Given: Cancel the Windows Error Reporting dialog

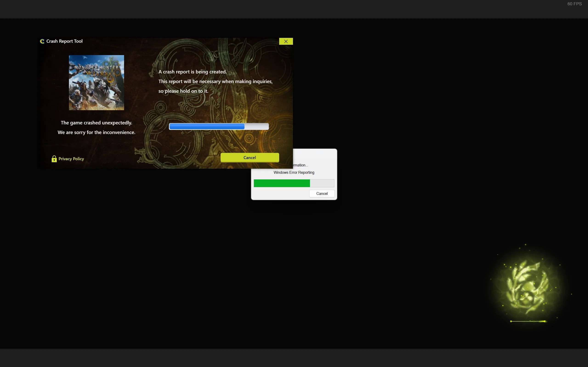Looking at the screenshot, I should [x=322, y=193].
